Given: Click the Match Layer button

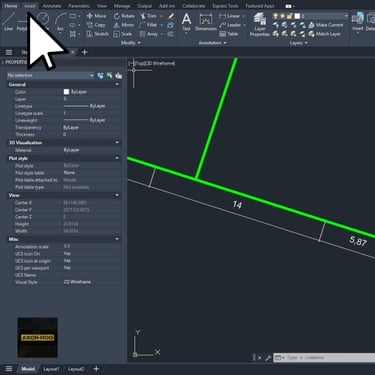Looking at the screenshot, I should pos(324,34).
